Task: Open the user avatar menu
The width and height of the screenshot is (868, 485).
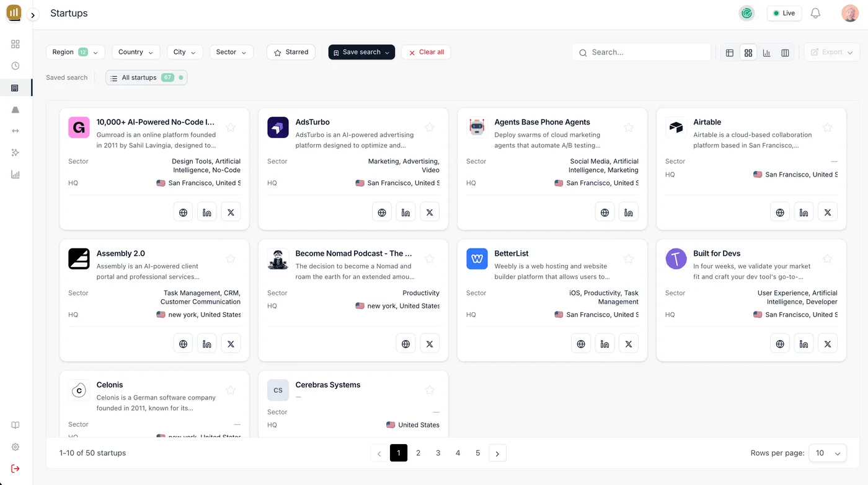Action: tap(849, 13)
